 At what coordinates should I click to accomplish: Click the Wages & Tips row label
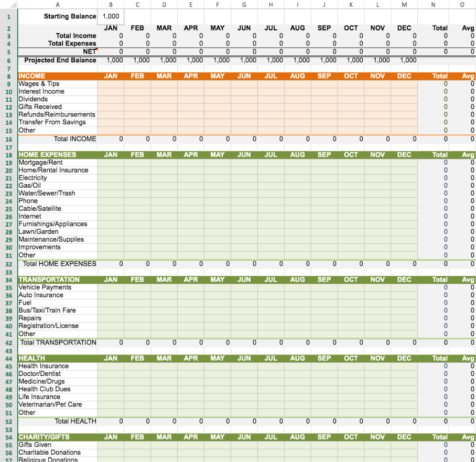[39, 84]
